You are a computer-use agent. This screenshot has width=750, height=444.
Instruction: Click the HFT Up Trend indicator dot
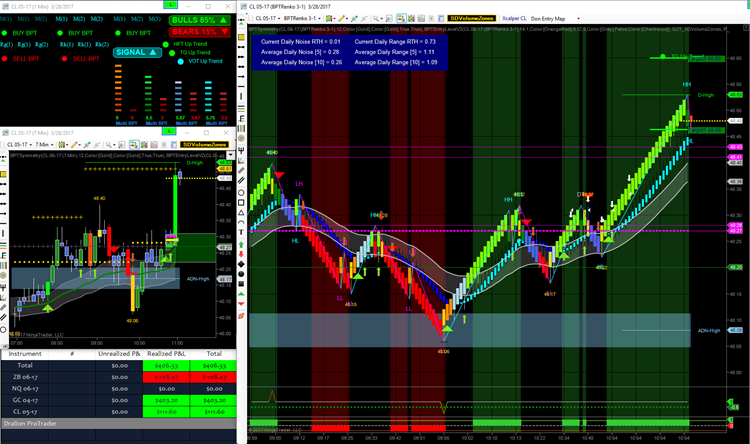pyautogui.click(x=166, y=44)
